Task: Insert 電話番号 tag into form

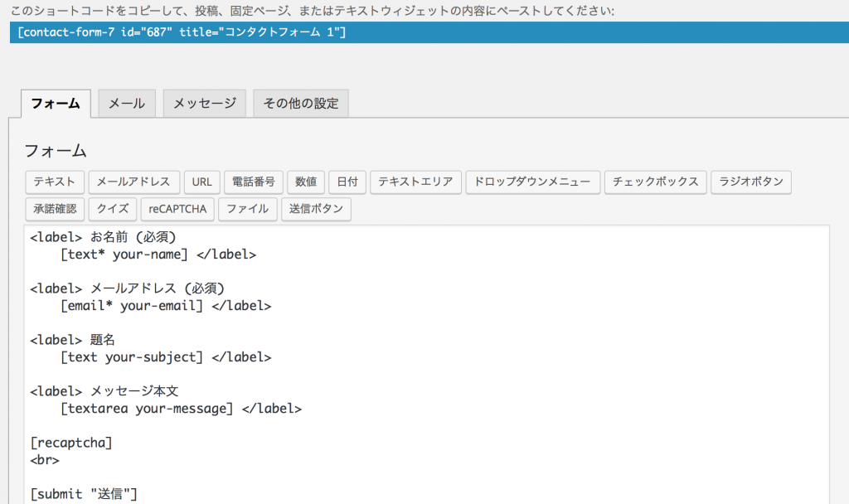Action: coord(254,182)
